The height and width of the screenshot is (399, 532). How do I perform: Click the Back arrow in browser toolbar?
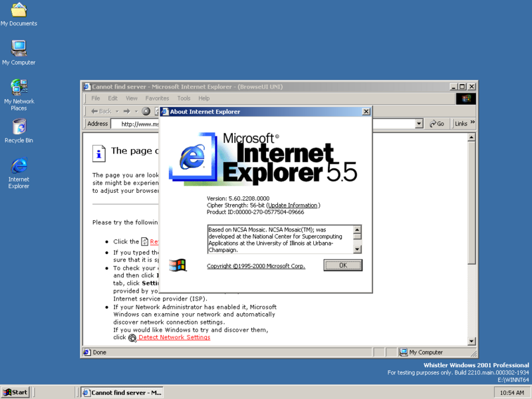point(101,111)
